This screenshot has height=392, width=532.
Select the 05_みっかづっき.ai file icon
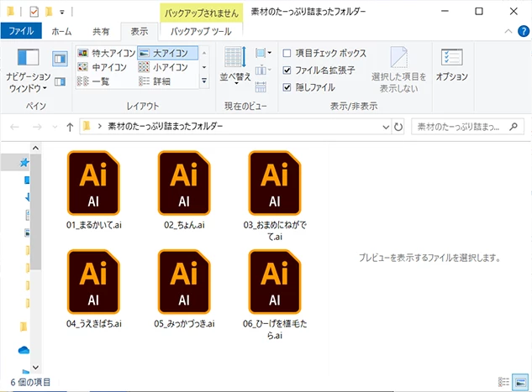click(184, 281)
